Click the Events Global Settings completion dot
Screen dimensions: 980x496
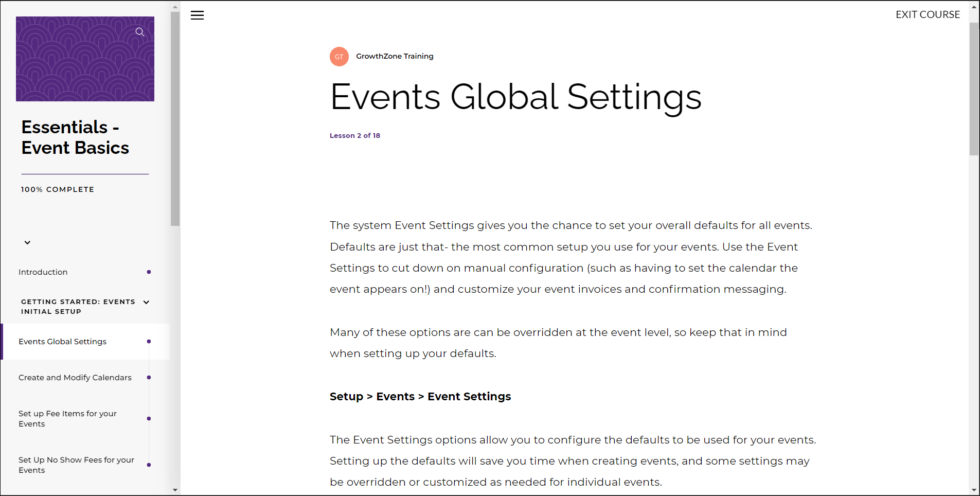[x=149, y=342]
